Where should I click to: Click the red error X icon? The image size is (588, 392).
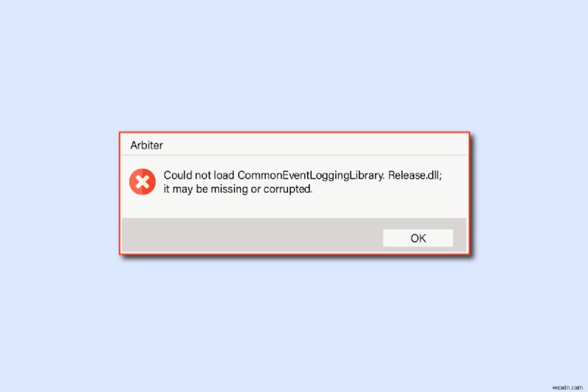[143, 182]
